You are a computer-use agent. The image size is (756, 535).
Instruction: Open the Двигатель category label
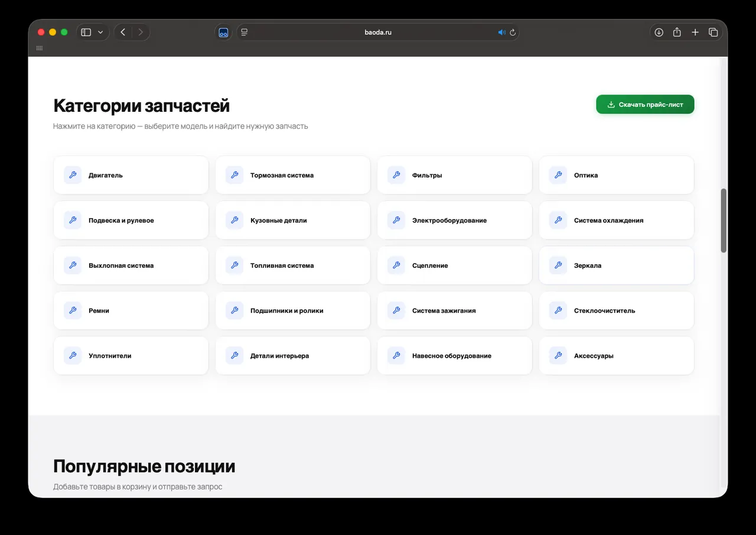(x=106, y=176)
